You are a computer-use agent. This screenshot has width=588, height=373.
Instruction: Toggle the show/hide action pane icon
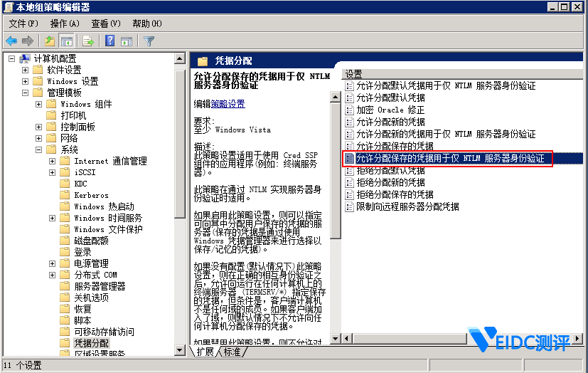click(127, 41)
